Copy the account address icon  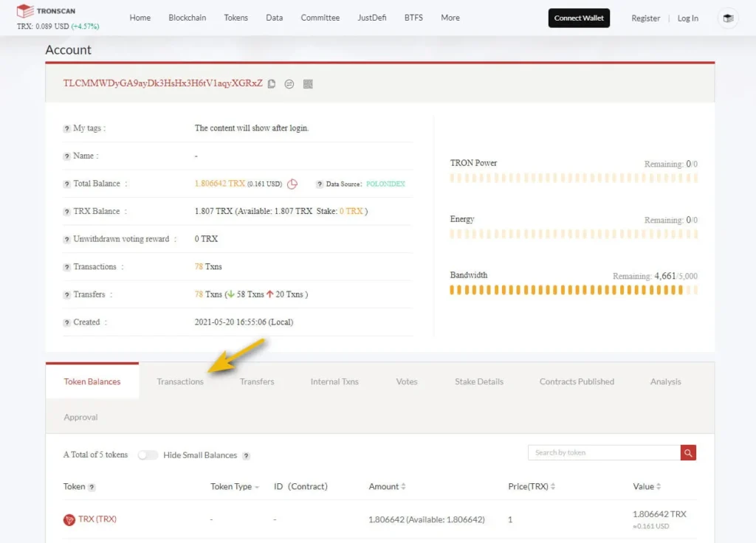[272, 84]
